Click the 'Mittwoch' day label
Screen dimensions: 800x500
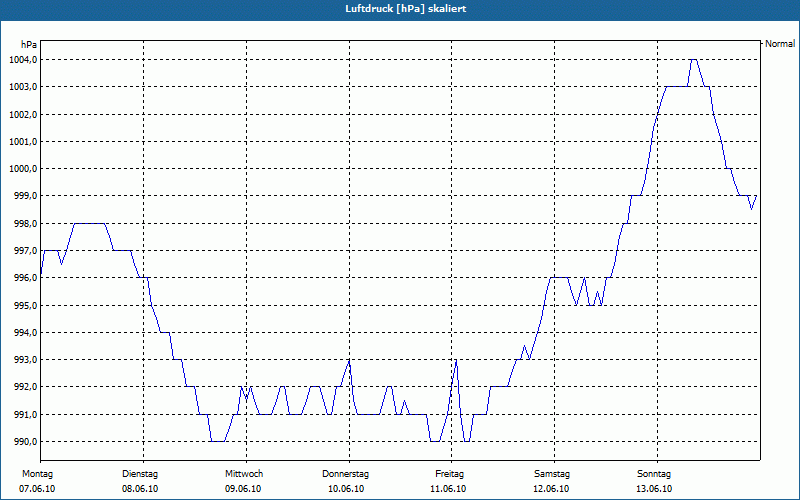[244, 474]
